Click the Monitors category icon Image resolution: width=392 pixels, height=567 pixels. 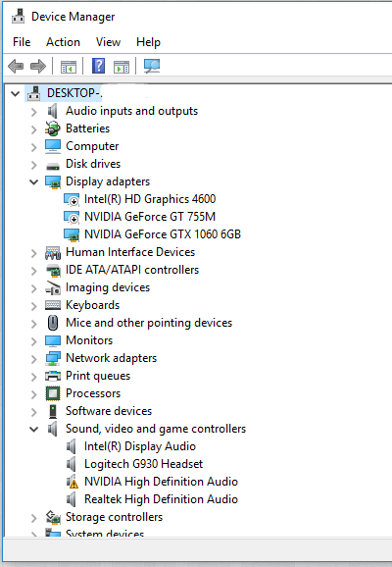pyautogui.click(x=53, y=340)
